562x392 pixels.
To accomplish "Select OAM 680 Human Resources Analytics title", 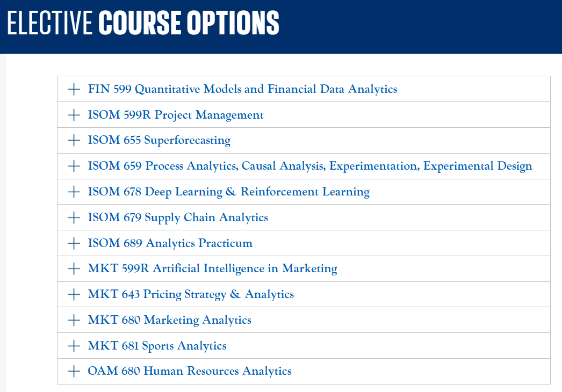I will click(x=189, y=371).
